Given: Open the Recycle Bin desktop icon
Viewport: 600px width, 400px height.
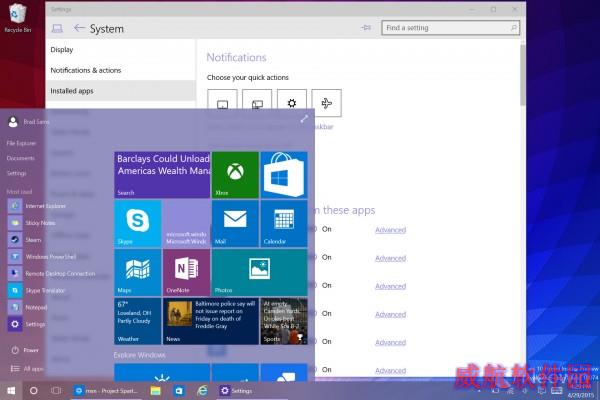Looking at the screenshot, I should (x=17, y=18).
